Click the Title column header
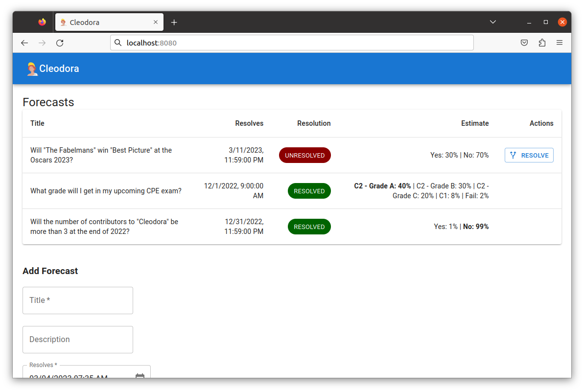Image resolution: width=584 pixels, height=392 pixels. [37, 123]
